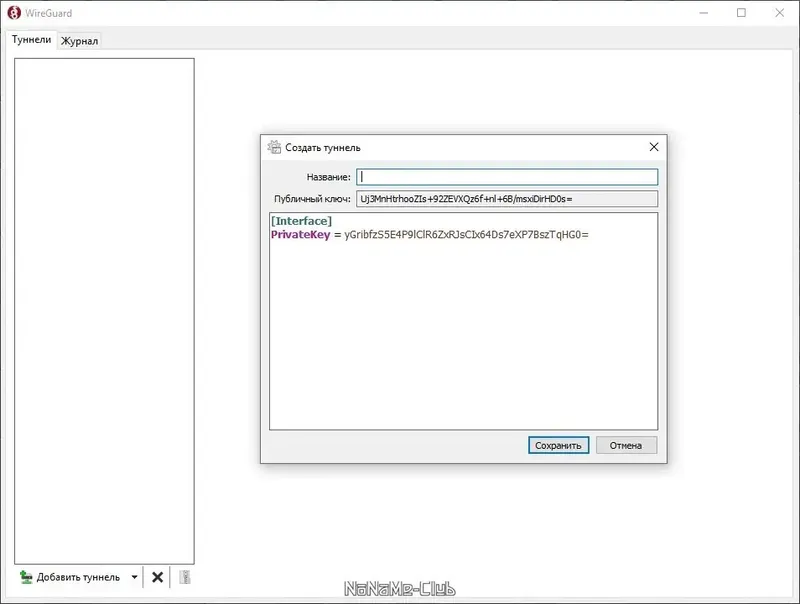Minimize the WireGuard window
Viewport: 800px width, 604px height.
point(704,13)
